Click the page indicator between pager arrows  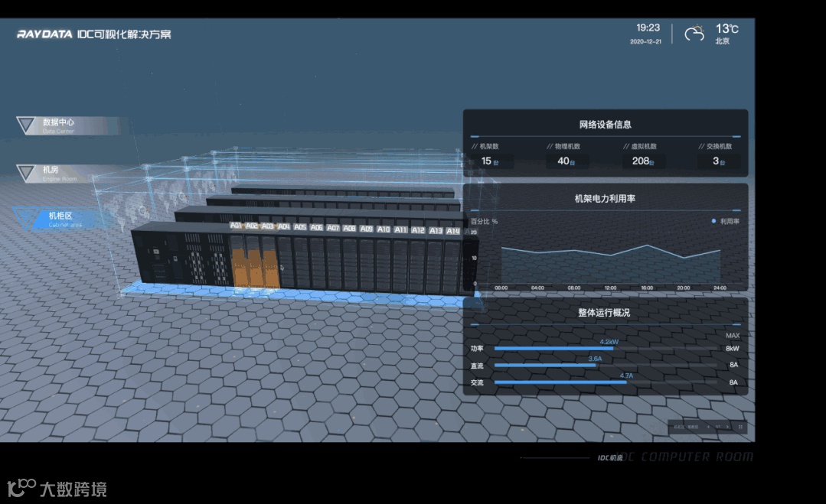(x=718, y=427)
